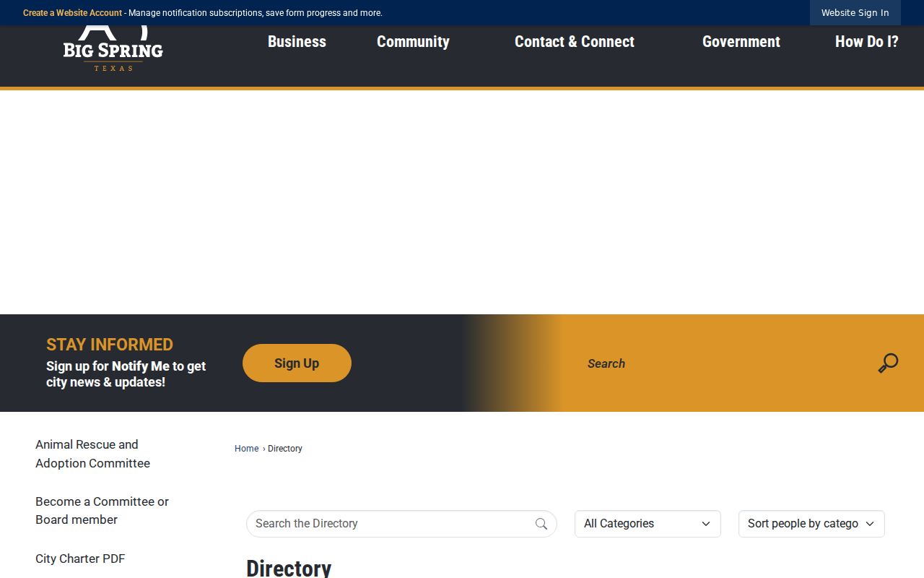Viewport: 924px width, 578px height.
Task: Open Become a Committee or Board member
Action: pos(102,510)
